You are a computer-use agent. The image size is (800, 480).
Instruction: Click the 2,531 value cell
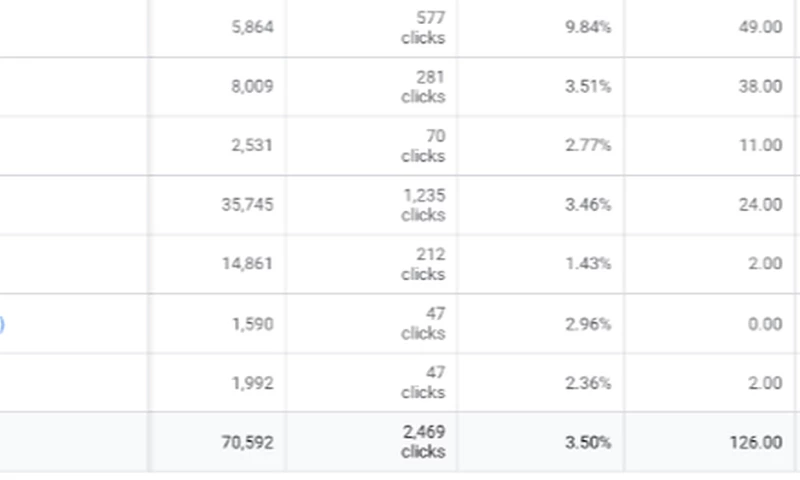(251, 146)
